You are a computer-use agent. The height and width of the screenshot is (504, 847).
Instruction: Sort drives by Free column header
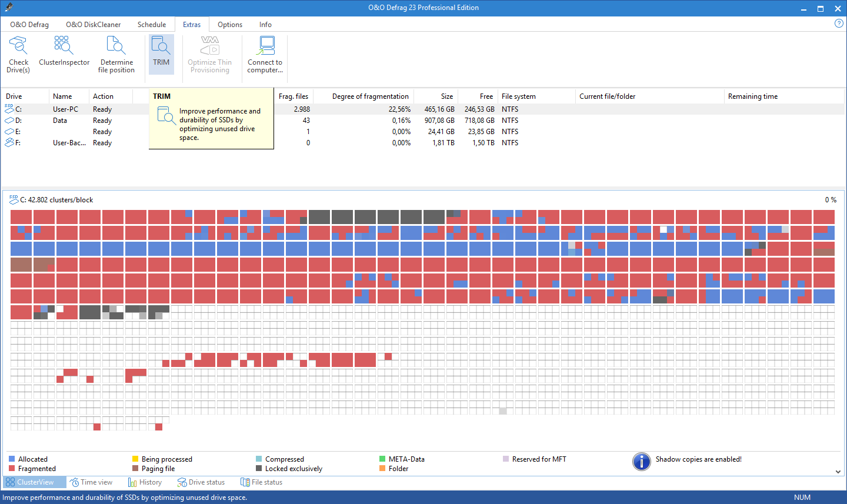coord(486,96)
